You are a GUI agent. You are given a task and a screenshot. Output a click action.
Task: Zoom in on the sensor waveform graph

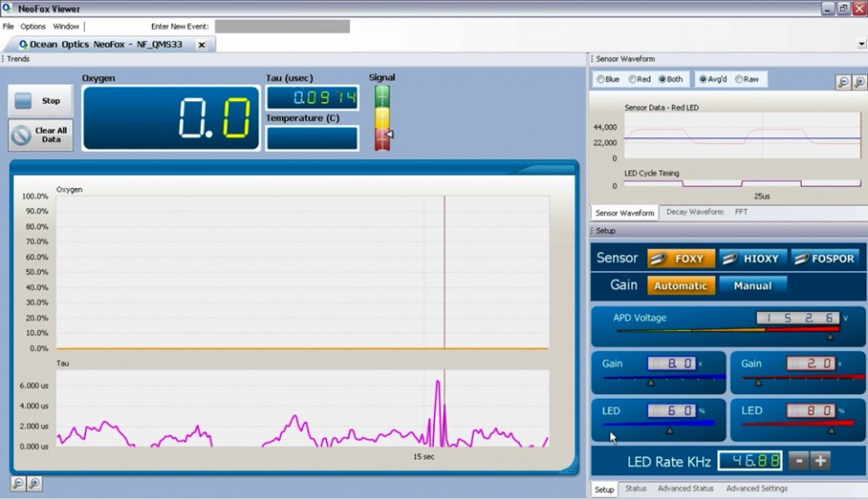pos(860,82)
